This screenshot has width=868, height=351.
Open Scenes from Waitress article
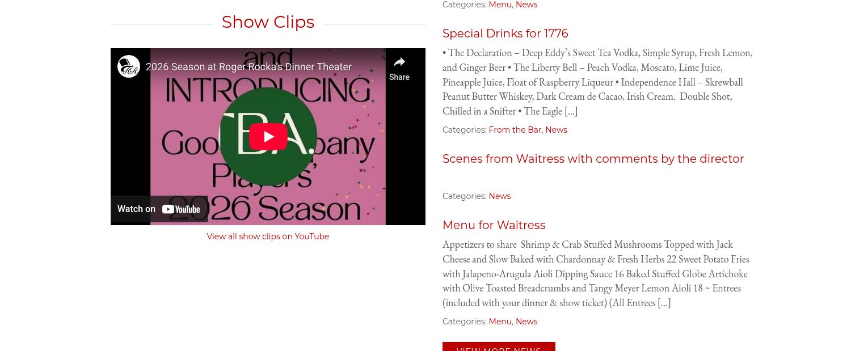click(x=593, y=159)
